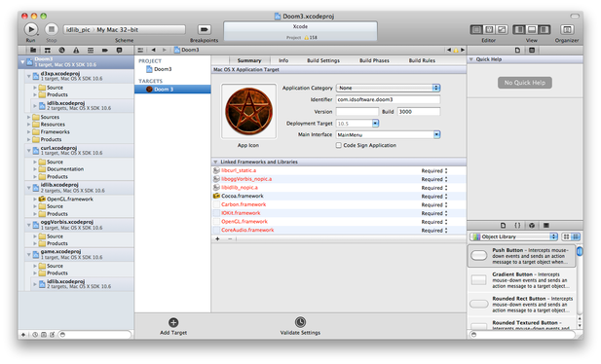Click the Add Target icon
This screenshot has width=601, height=364.
pos(173,322)
